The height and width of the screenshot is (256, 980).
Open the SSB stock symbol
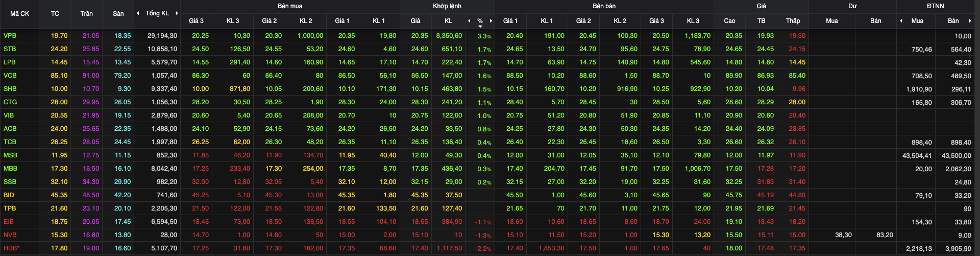[10, 182]
